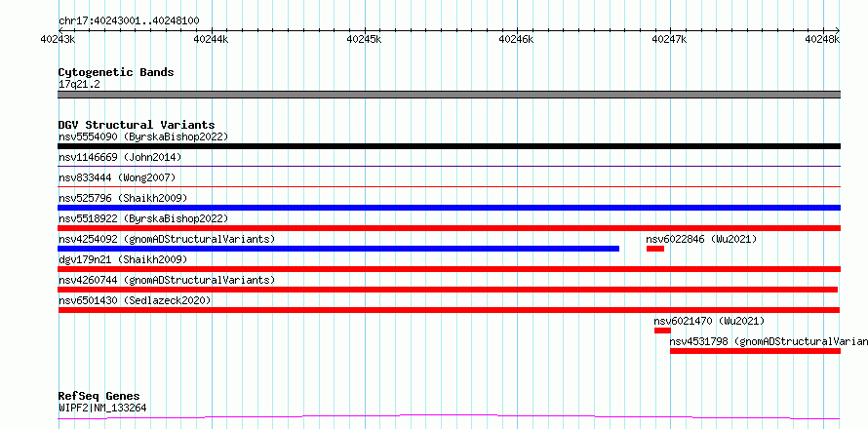Screen dimensions: 868x429
Task: Open the dgv179n21 (Shaikh2009) label
Action: click(123, 259)
